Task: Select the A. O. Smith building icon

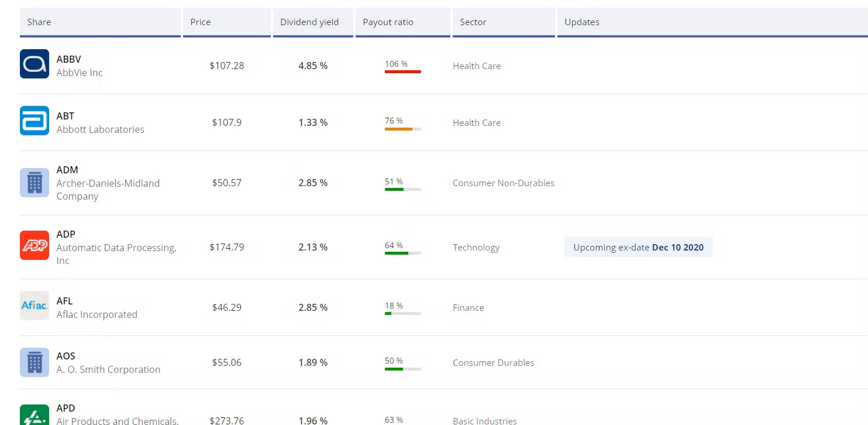Action: (x=35, y=362)
